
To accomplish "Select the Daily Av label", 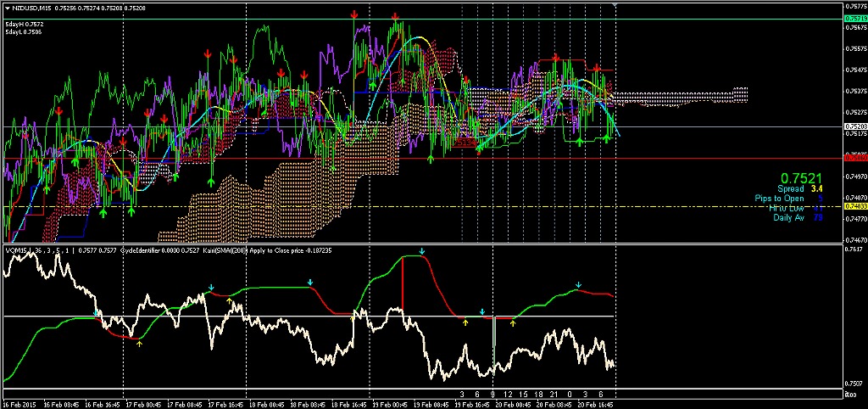I will (x=788, y=217).
